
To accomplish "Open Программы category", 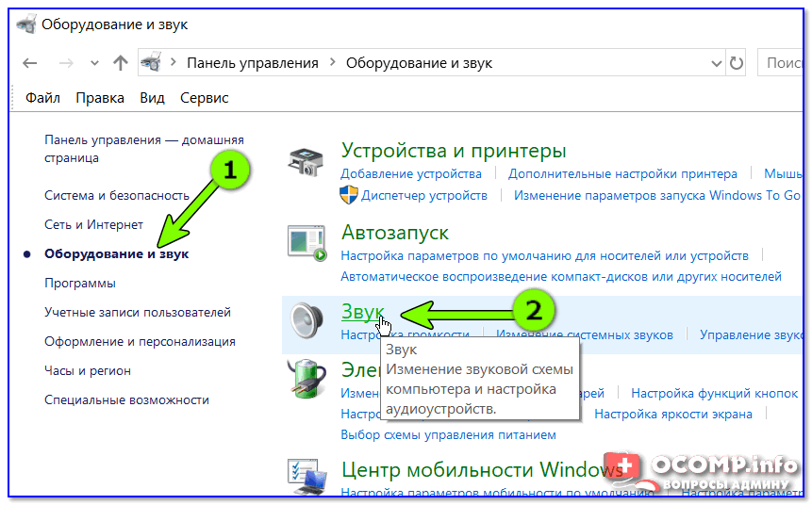I will pos(80,283).
